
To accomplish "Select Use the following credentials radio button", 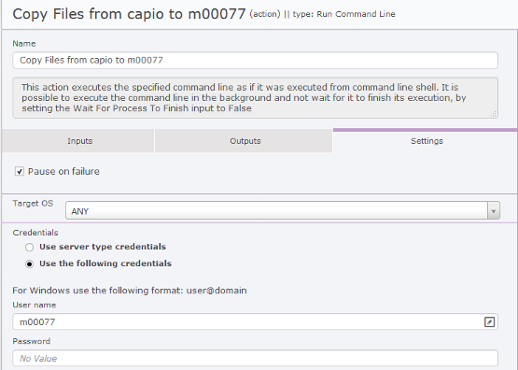I will coord(29,264).
